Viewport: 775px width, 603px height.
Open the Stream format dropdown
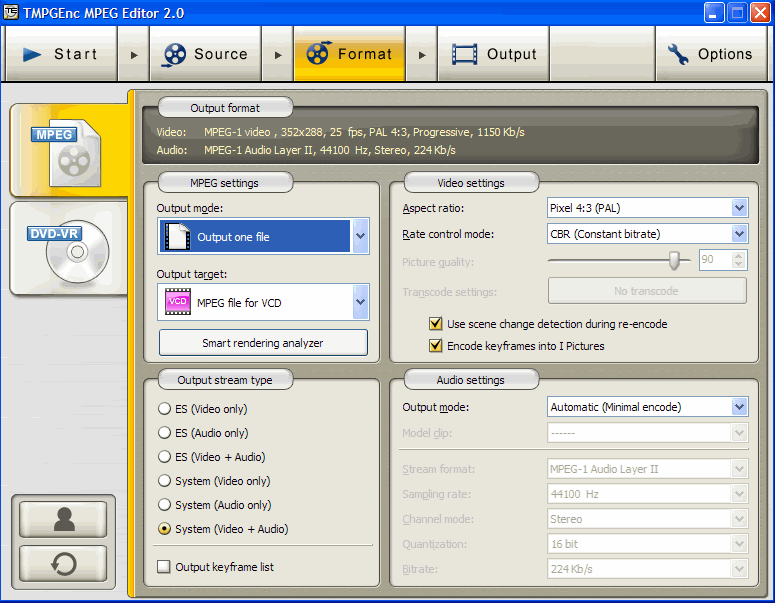[x=739, y=469]
